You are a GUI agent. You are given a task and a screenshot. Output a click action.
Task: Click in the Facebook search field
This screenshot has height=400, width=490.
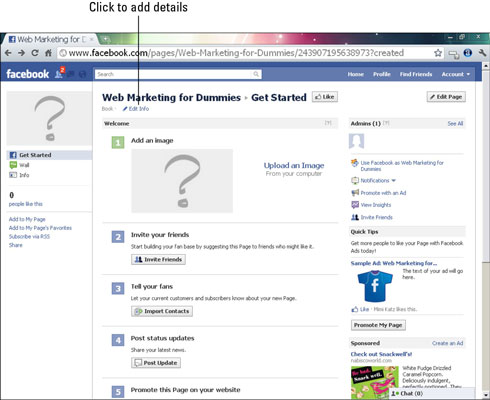coord(173,74)
